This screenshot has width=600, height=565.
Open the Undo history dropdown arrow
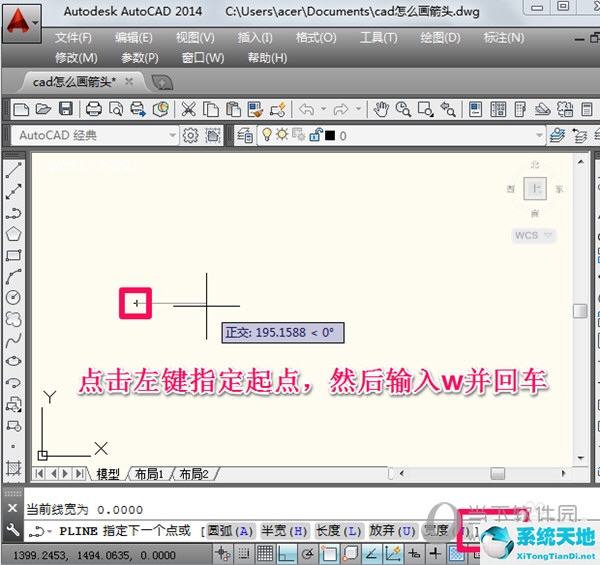[324, 109]
